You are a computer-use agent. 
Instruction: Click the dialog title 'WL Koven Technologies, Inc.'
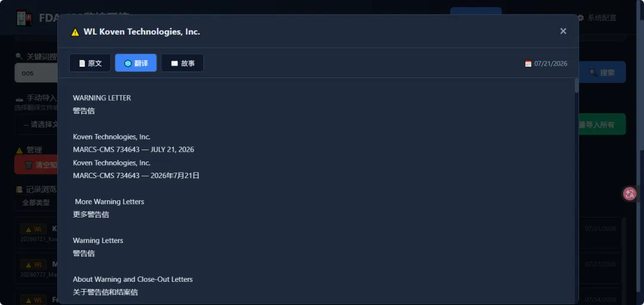click(142, 32)
